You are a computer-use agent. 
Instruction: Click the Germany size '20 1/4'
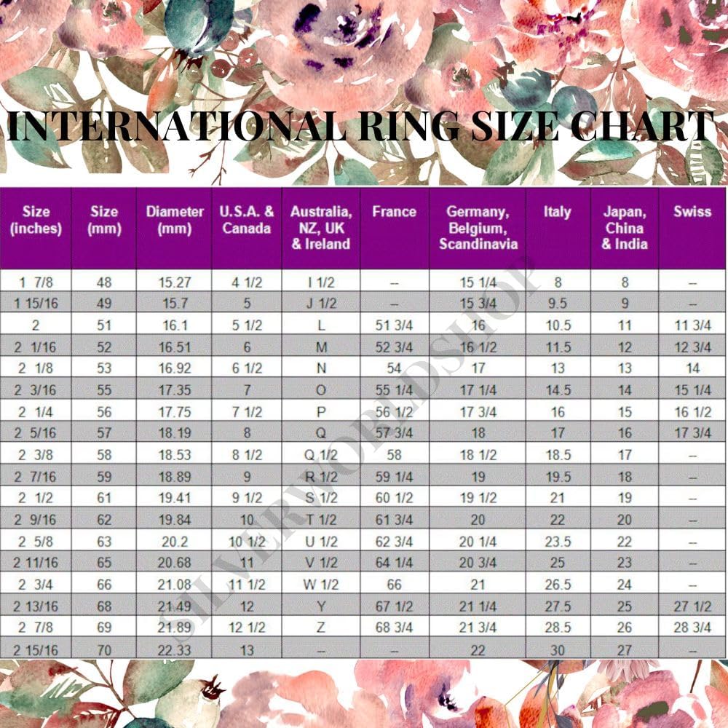click(x=478, y=542)
